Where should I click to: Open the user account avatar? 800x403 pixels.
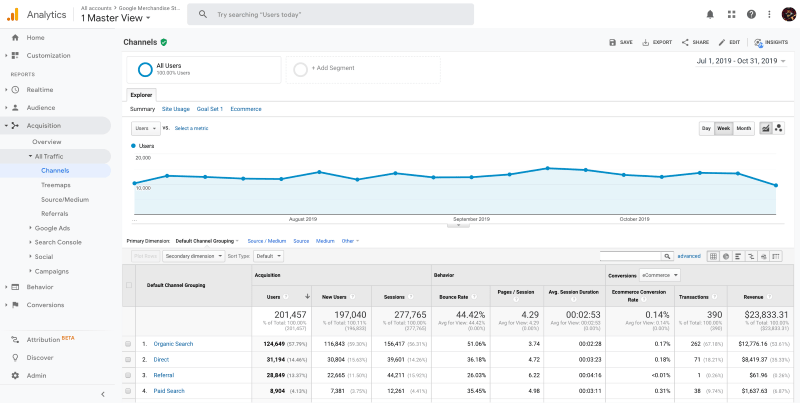pyautogui.click(x=788, y=14)
